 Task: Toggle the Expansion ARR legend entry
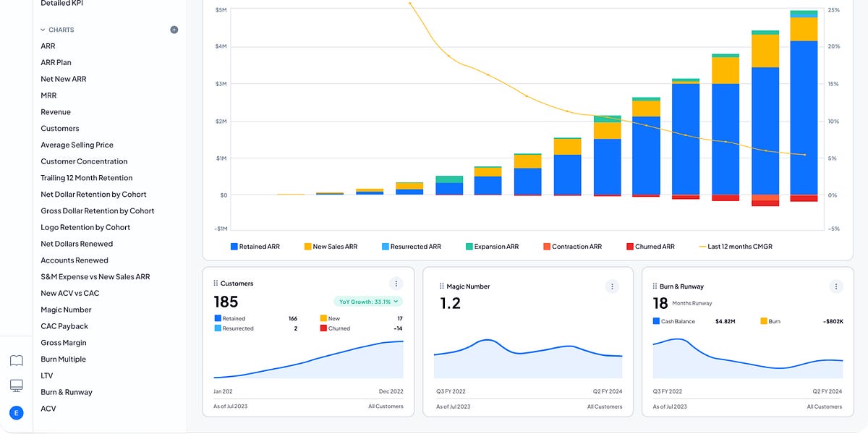tap(492, 246)
